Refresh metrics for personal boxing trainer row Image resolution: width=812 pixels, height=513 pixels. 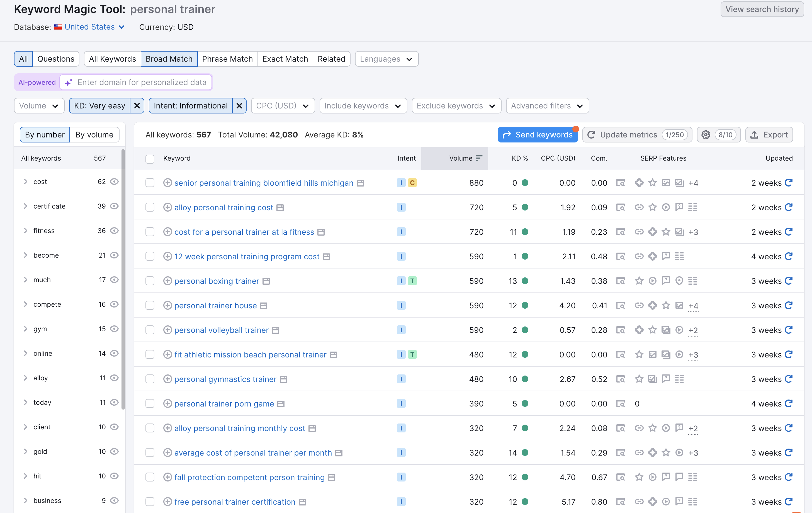pos(788,281)
